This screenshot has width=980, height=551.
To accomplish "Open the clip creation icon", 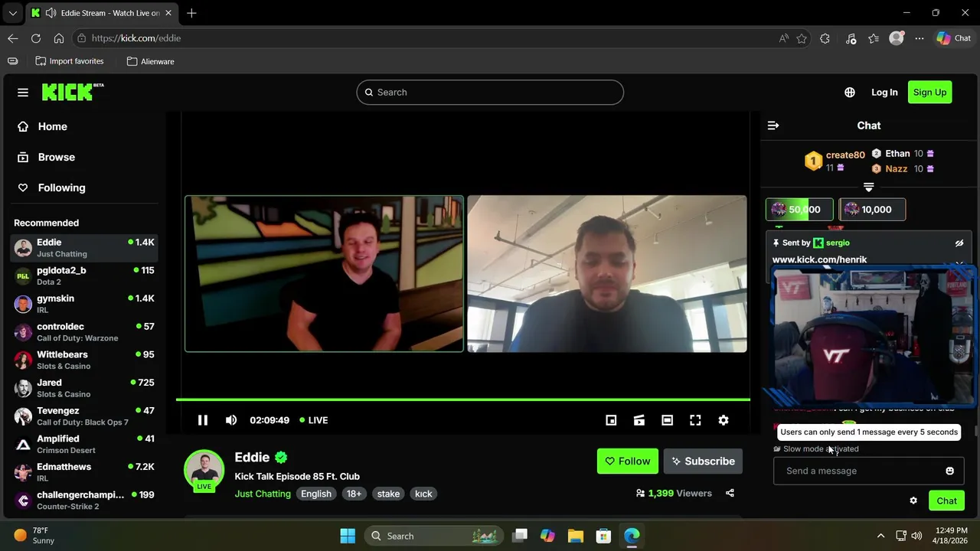I will (639, 420).
